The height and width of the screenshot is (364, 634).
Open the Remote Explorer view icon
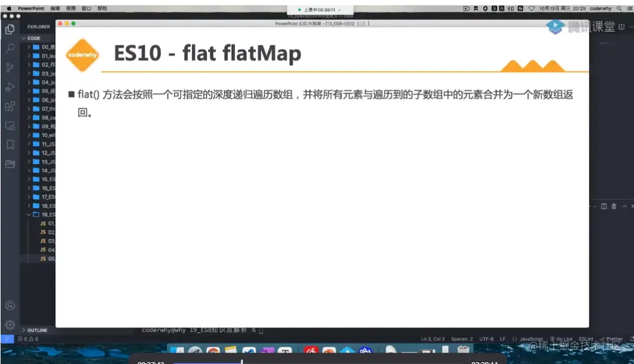click(10, 126)
